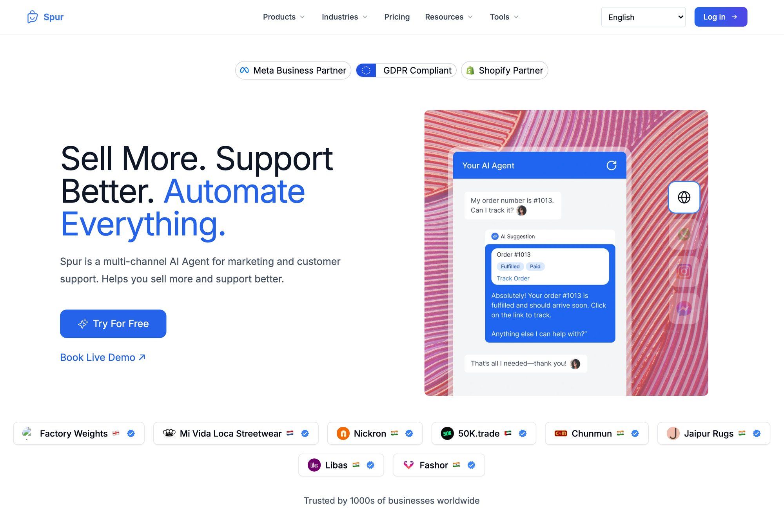Select the Messenger channel icon
Screen dimensions: 784x532
pyautogui.click(x=684, y=308)
